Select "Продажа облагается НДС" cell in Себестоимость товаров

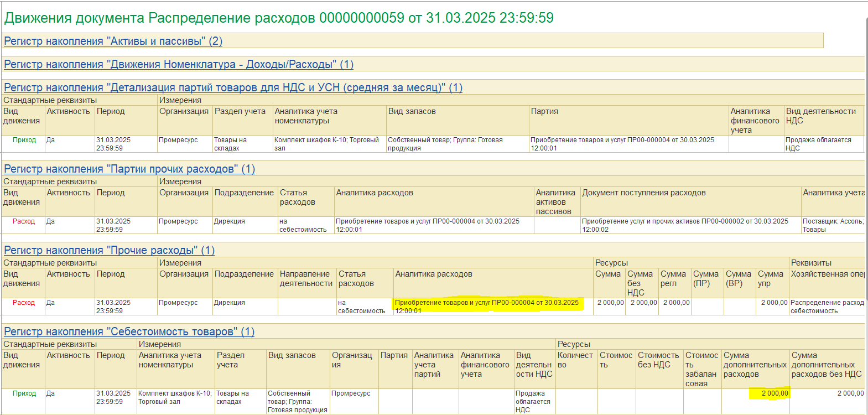click(533, 401)
